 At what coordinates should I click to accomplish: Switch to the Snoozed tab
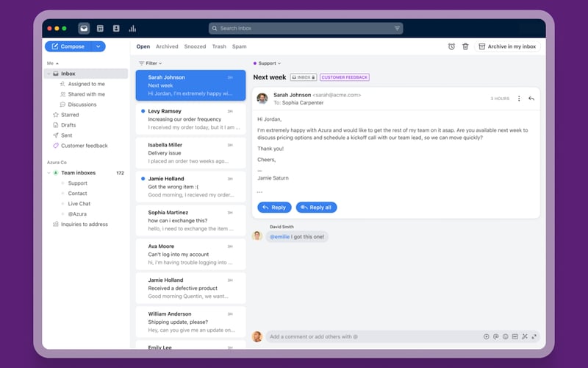(195, 46)
